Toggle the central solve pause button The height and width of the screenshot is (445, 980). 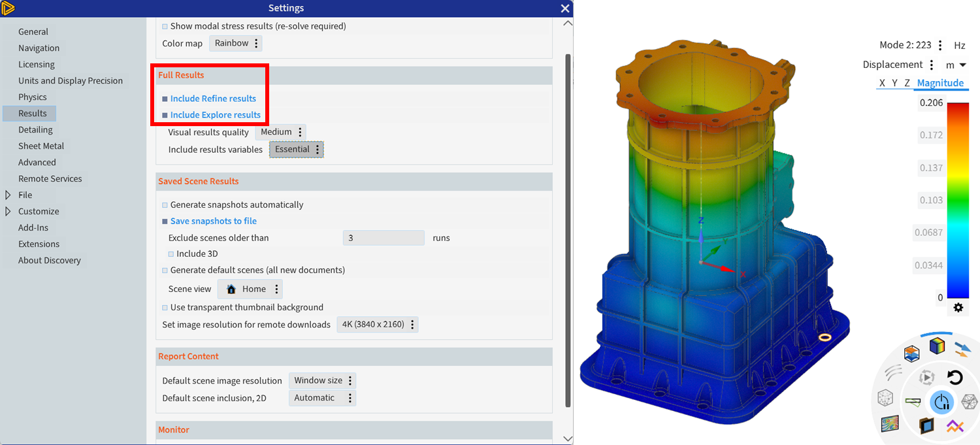point(941,402)
